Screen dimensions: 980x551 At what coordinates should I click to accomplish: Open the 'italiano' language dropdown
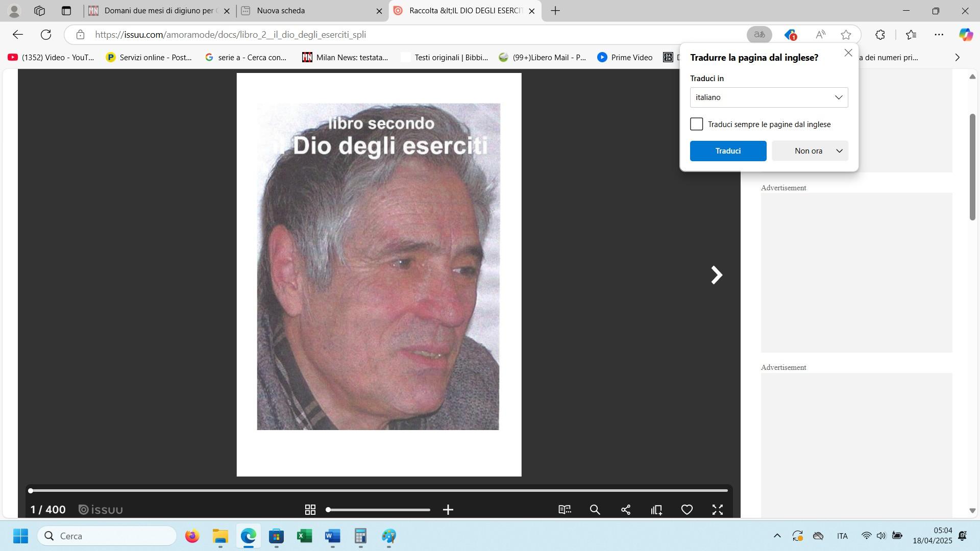click(769, 97)
